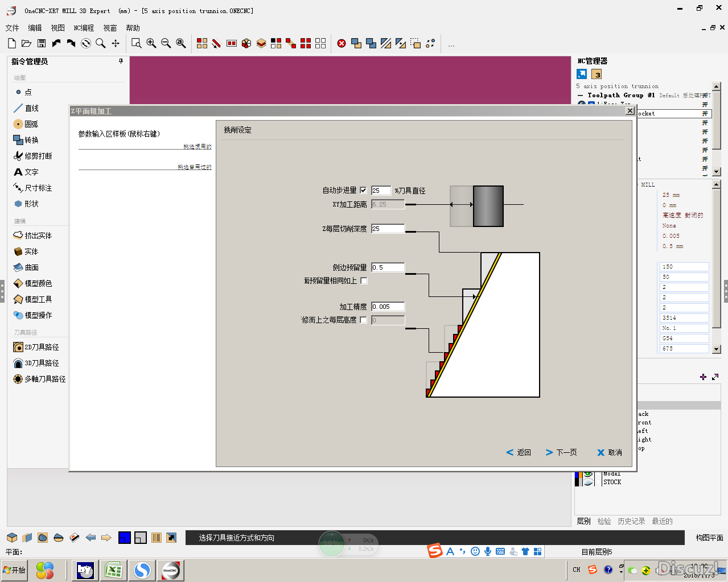Select the 直线 drawing tool
The image size is (728, 582).
(26, 108)
